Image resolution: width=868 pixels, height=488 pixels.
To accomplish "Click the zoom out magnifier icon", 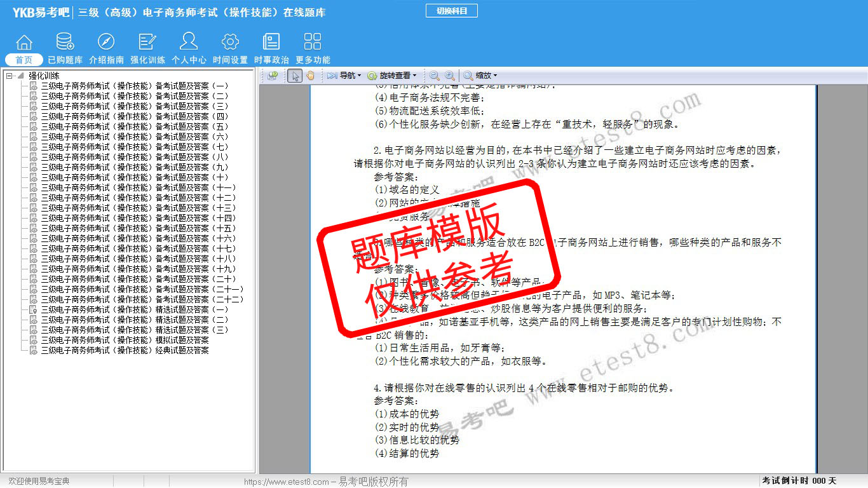I will point(435,76).
